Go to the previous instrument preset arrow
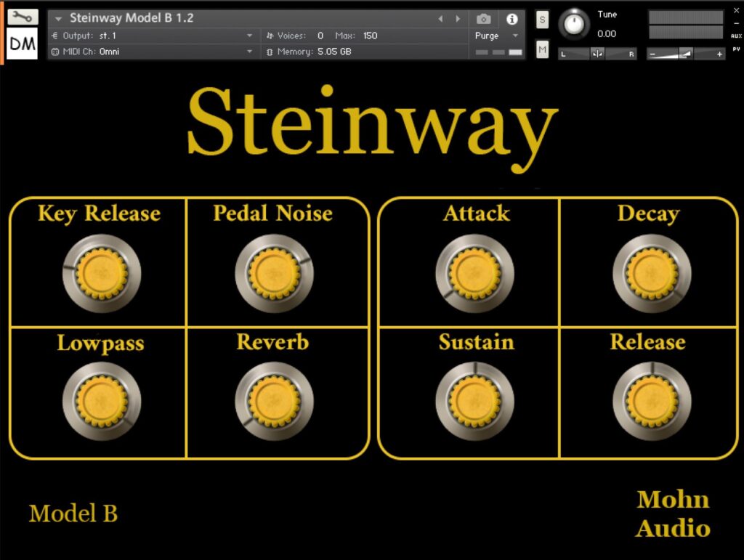This screenshot has width=744, height=560. pyautogui.click(x=441, y=18)
